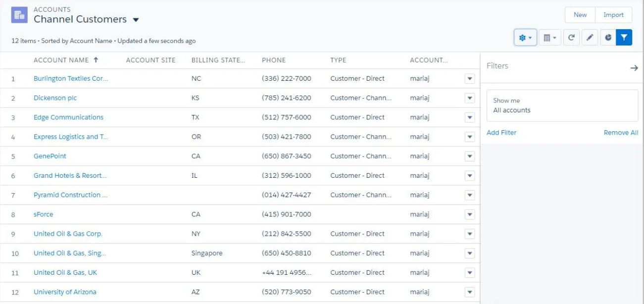Click the New button
This screenshot has height=304, width=644.
[580, 15]
